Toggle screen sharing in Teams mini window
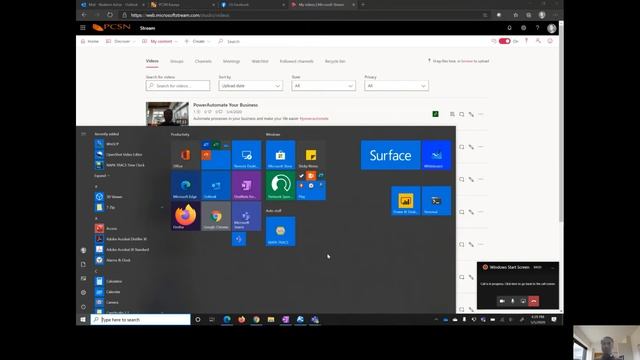 click(523, 301)
